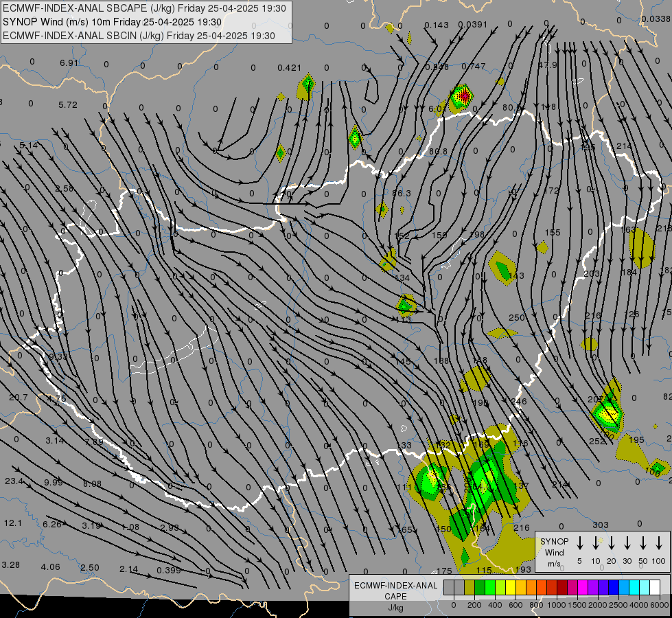Click the map value '4.06'
The width and height of the screenshot is (672, 618).
51,567
